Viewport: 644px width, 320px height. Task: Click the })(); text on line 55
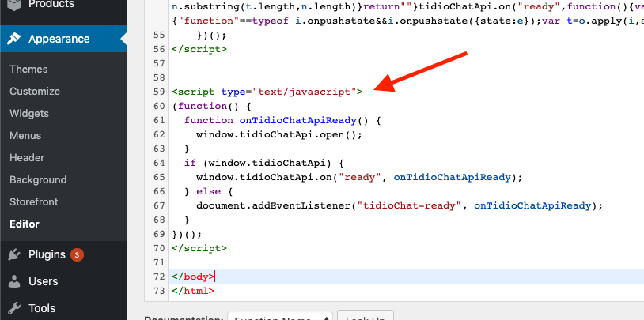[x=211, y=36]
